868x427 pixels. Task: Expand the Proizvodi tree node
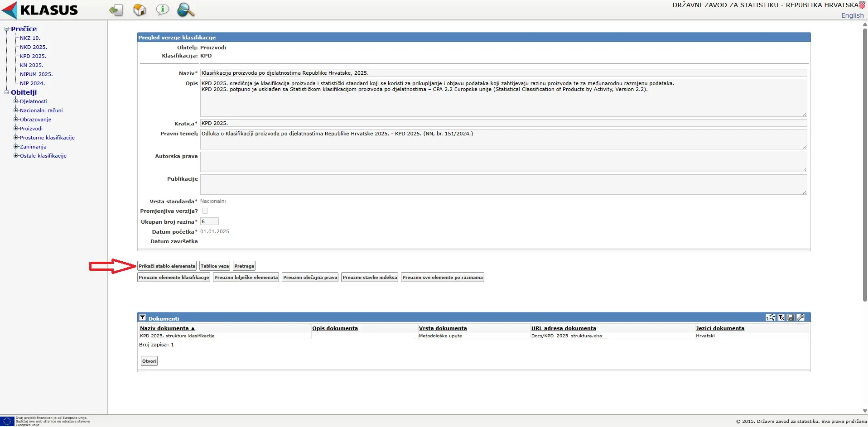(x=16, y=129)
